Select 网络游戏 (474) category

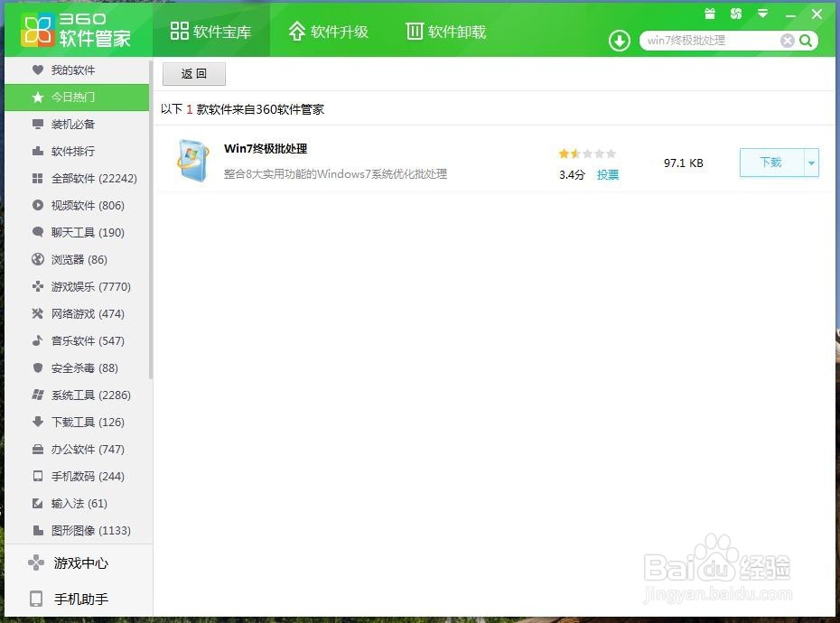(x=77, y=313)
